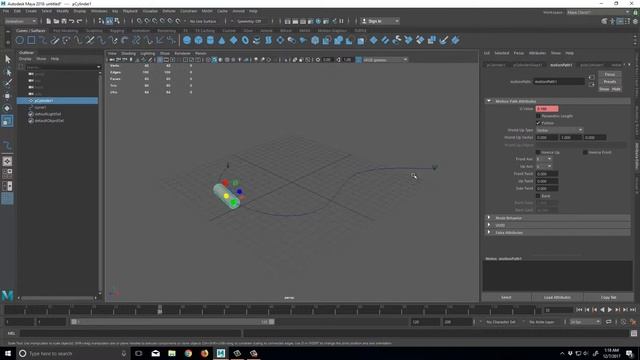Open the Front Axis dropdown
This screenshot has width=640, height=360.
coord(544,159)
